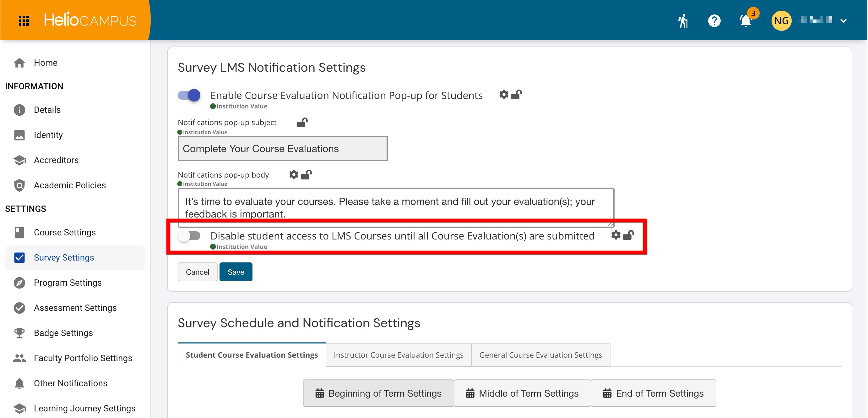Expand the user account dropdown chevron
The width and height of the screenshot is (868, 418).
click(x=844, y=21)
